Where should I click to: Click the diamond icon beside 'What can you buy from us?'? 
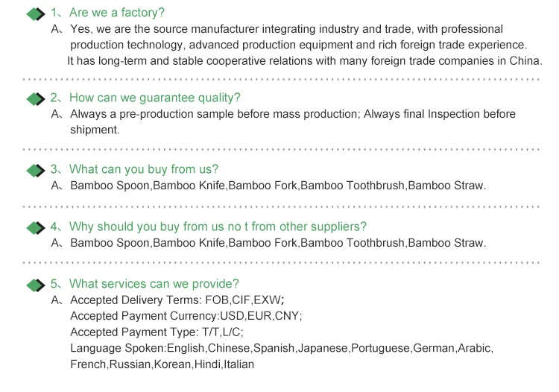pos(36,171)
